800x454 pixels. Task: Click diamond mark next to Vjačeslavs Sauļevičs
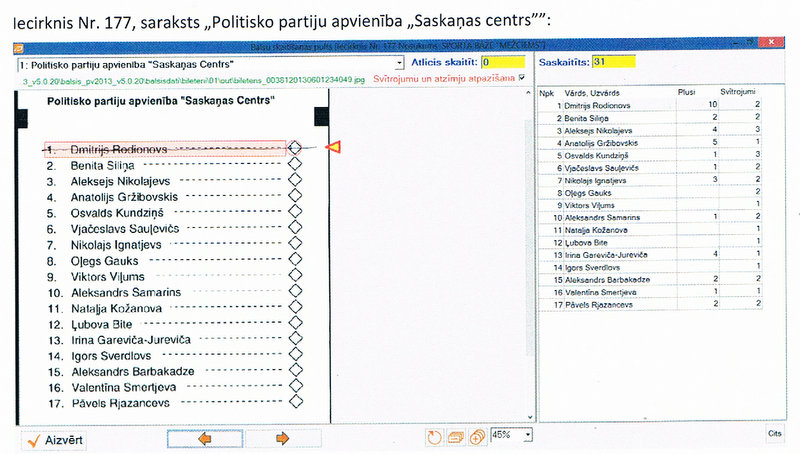coord(294,227)
